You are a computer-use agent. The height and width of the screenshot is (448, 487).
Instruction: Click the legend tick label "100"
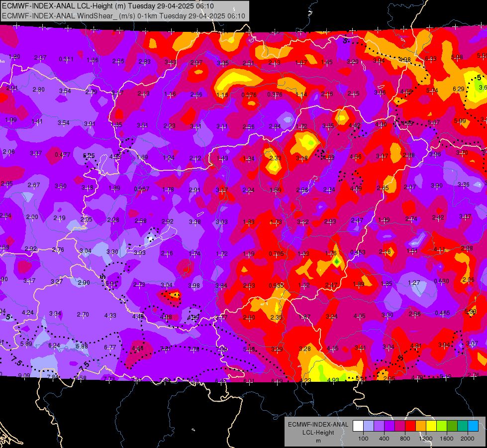click(x=363, y=439)
